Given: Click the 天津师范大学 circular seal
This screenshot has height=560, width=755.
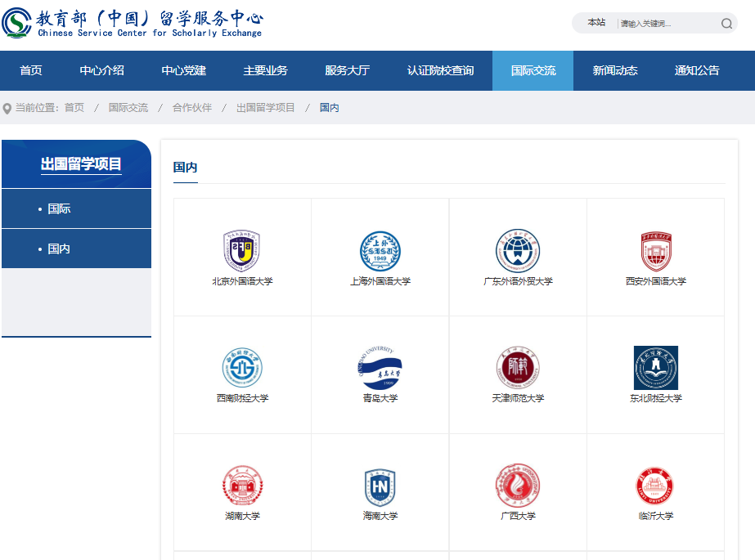Looking at the screenshot, I should pyautogui.click(x=517, y=367).
